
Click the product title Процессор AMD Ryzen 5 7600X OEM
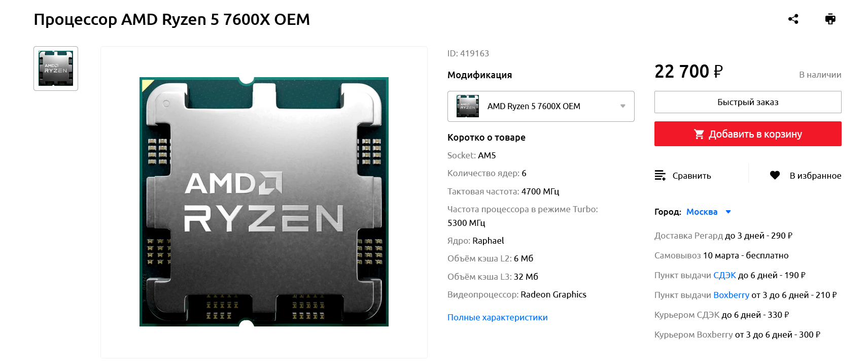(171, 19)
